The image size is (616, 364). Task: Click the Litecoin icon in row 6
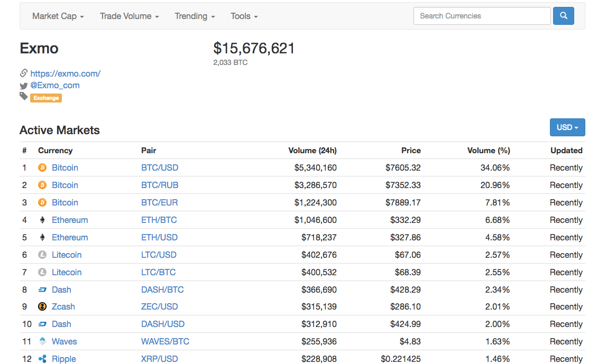(42, 255)
